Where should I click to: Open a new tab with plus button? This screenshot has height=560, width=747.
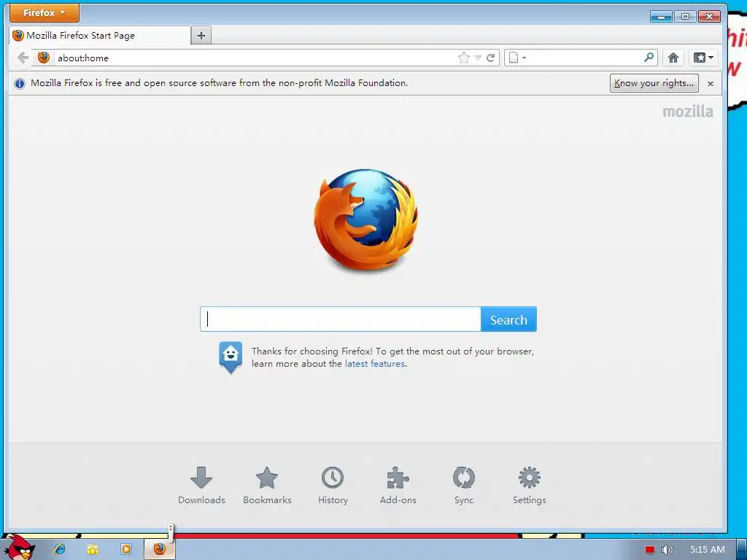(x=201, y=35)
